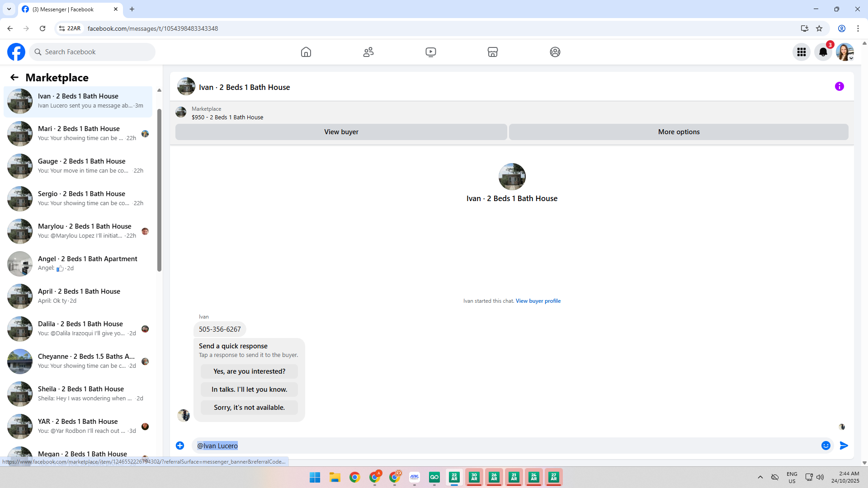This screenshot has height=488, width=868.
Task: Close the Messenger | Facebook tab
Action: pos(116,9)
